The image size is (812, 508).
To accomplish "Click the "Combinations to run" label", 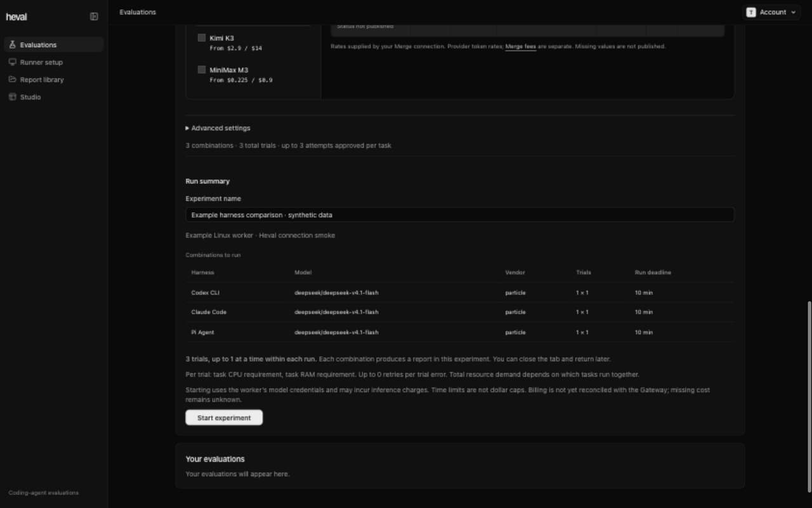I will (213, 255).
